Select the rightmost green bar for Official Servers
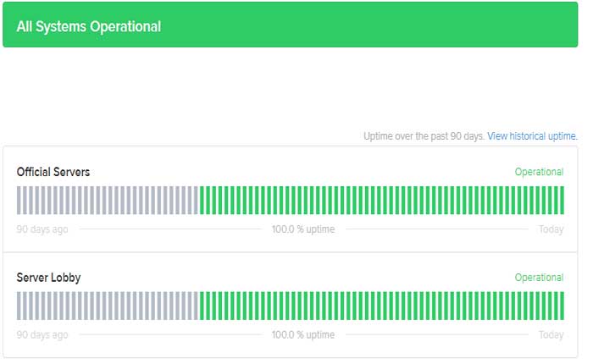Image resolution: width=593 pixels, height=364 pixels. (x=561, y=200)
